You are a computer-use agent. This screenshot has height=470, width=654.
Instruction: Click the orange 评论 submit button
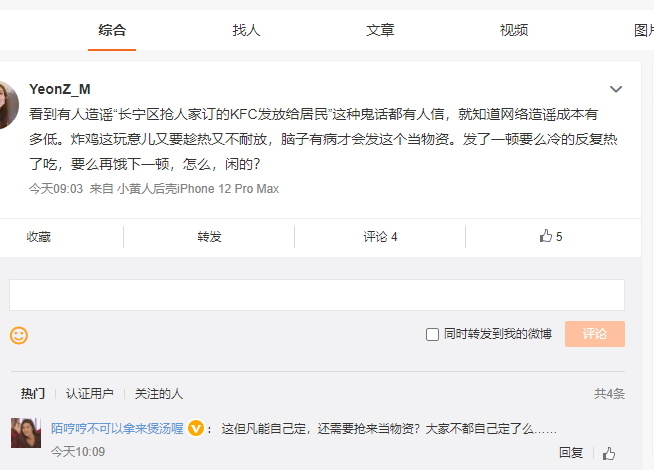pyautogui.click(x=595, y=334)
